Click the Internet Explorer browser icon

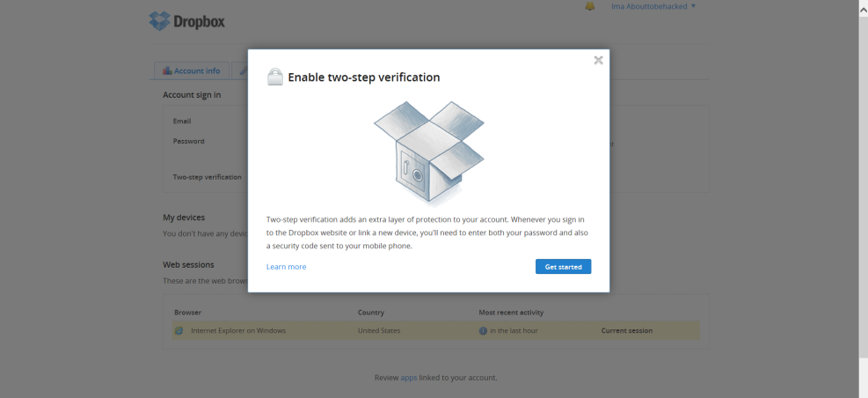coord(179,330)
